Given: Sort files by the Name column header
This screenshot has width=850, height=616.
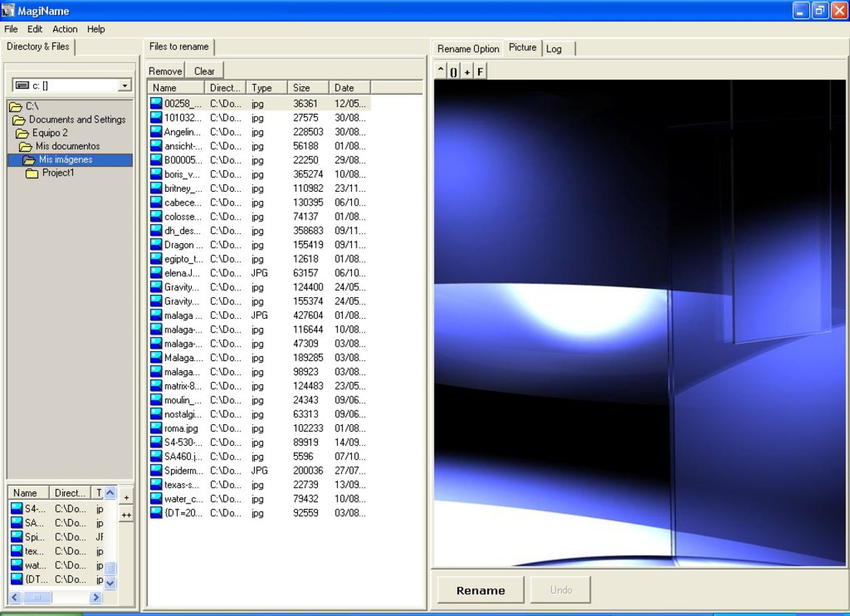Looking at the screenshot, I should tap(176, 87).
